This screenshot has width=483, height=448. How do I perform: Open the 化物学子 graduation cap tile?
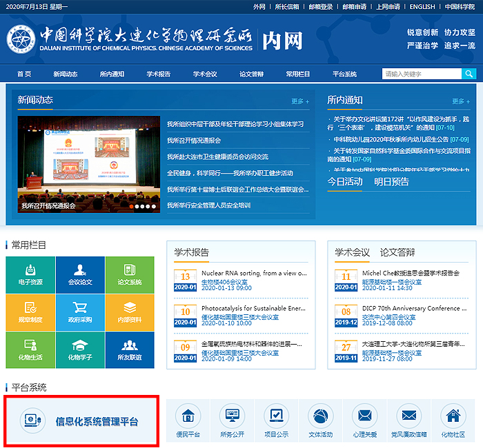(79, 349)
